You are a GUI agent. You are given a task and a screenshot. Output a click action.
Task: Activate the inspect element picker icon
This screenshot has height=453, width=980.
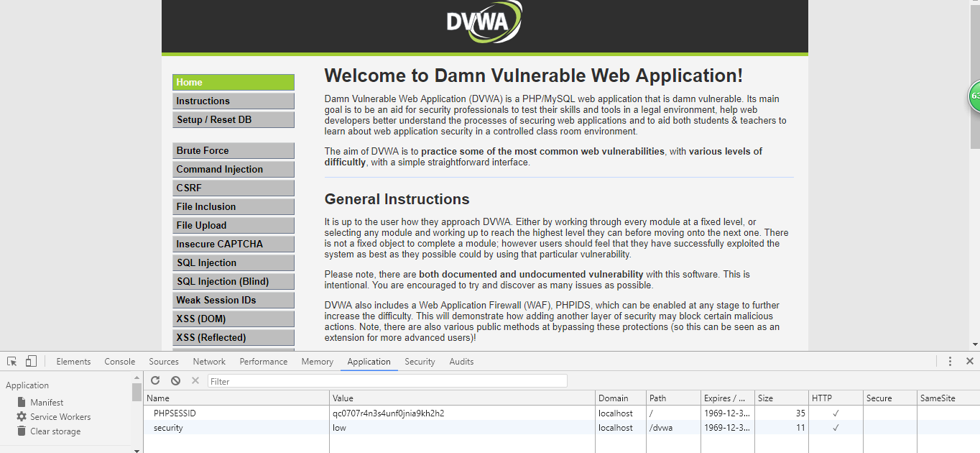click(x=12, y=361)
